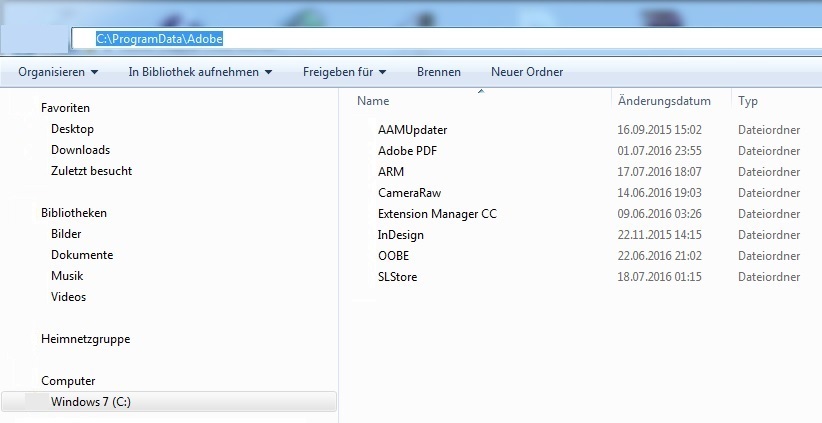Open the Videos library
822x423 pixels.
coord(69,297)
